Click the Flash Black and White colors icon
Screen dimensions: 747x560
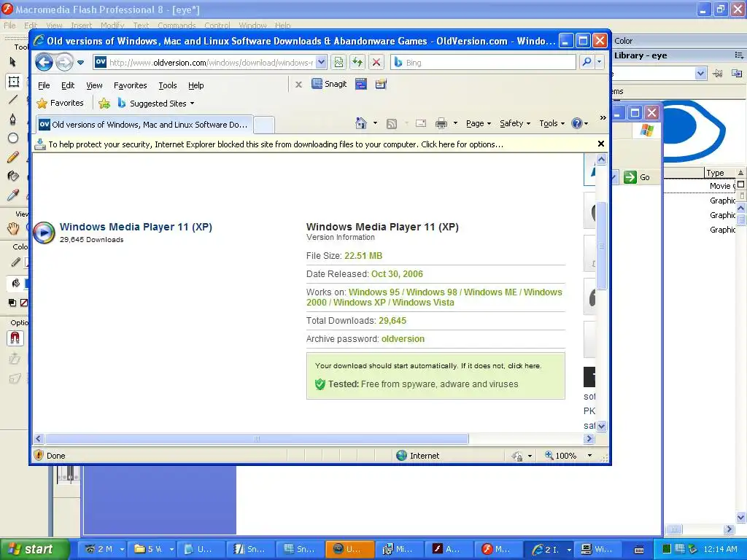pyautogui.click(x=12, y=303)
